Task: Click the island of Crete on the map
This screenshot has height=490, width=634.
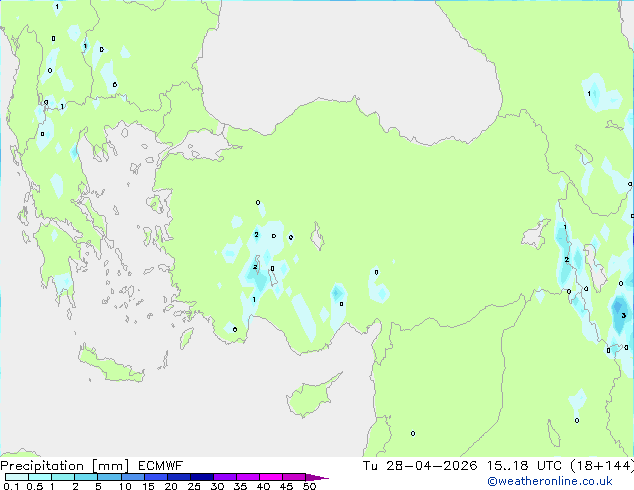Action: [110, 365]
